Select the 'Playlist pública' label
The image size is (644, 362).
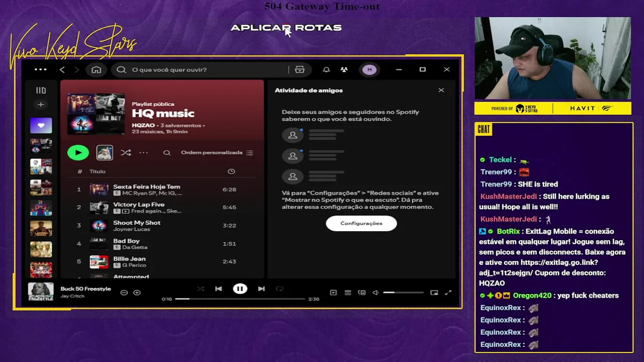153,104
